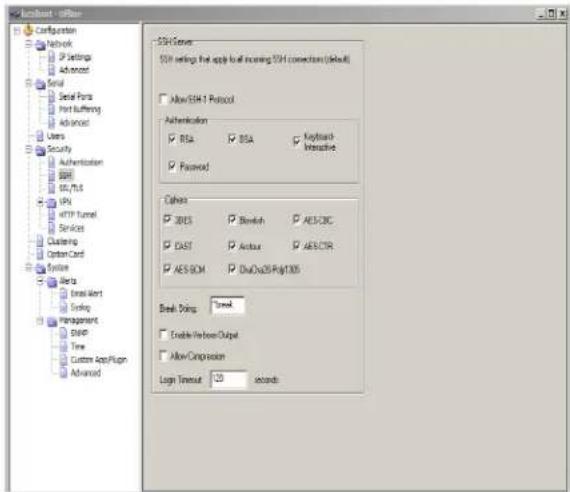Collapse the Network tree node
Viewport: 570px width, 492px height.
click(x=29, y=44)
